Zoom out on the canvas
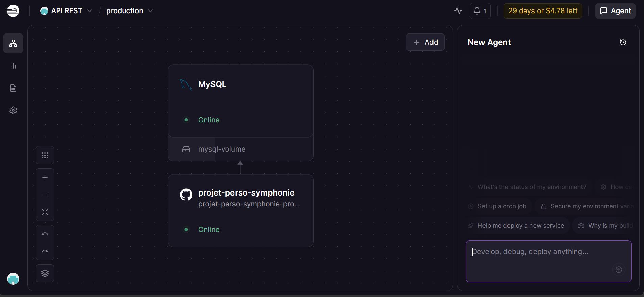This screenshot has width=644, height=297. [x=45, y=195]
